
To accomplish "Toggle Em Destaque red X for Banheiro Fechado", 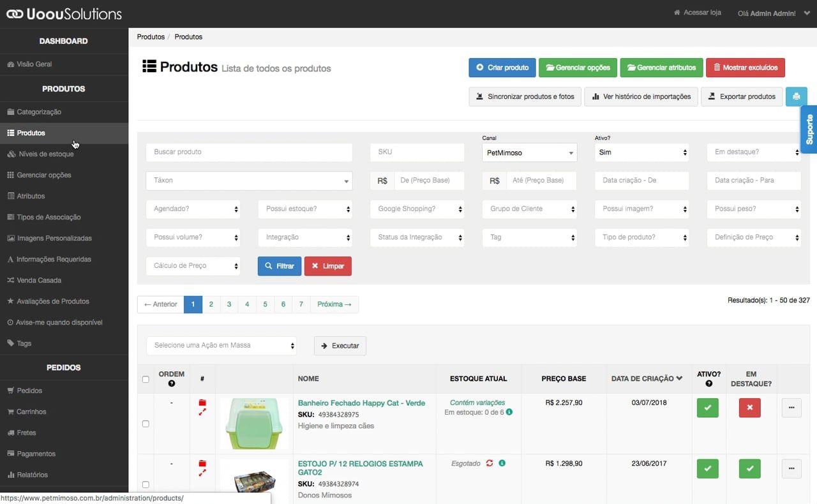I will 750,408.
